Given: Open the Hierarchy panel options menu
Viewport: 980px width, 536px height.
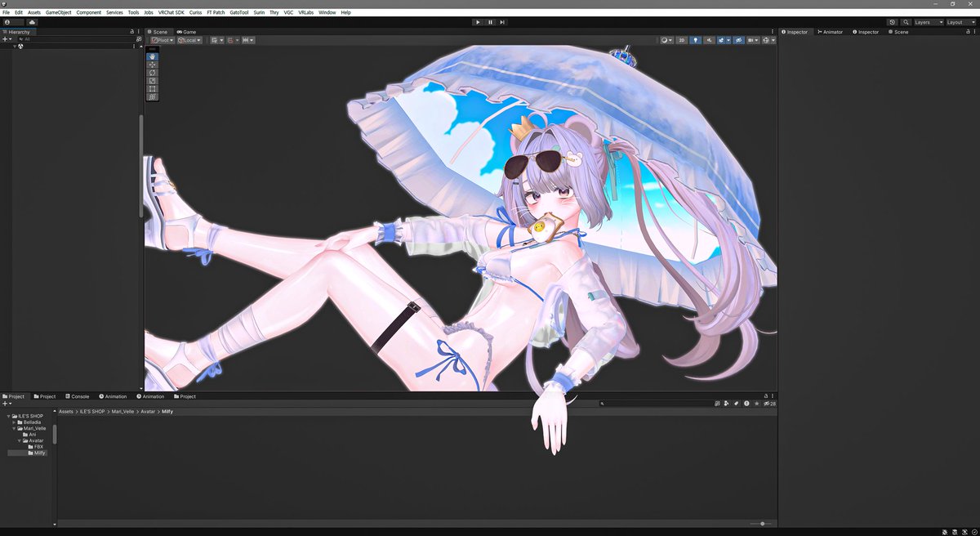Looking at the screenshot, I should click(x=139, y=32).
